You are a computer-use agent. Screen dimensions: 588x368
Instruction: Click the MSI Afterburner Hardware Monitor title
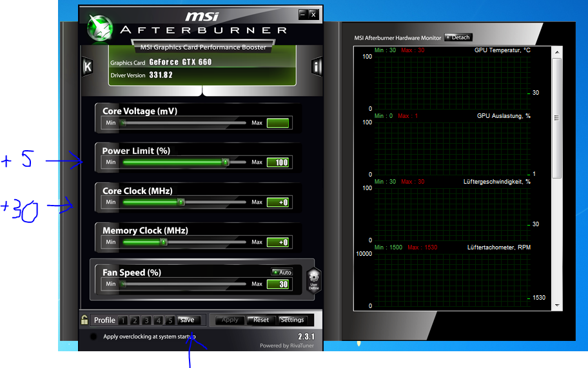398,38
